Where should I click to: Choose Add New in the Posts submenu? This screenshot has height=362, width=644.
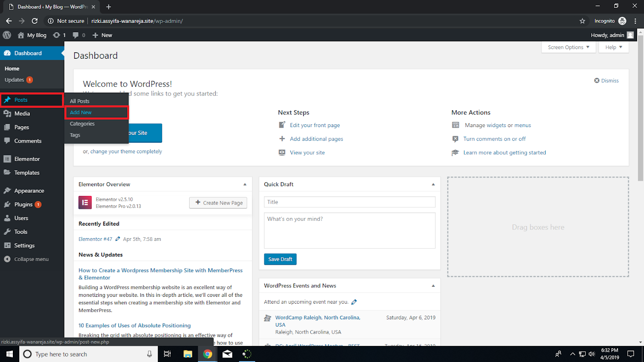pos(81,112)
